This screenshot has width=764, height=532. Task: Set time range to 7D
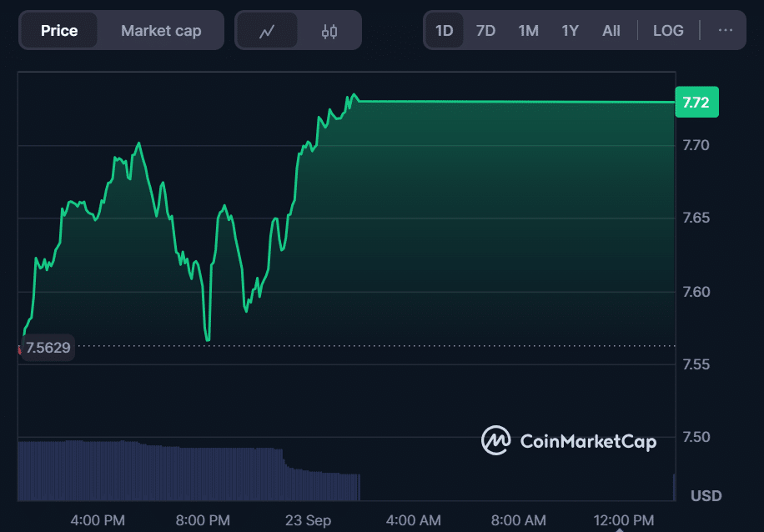point(485,31)
